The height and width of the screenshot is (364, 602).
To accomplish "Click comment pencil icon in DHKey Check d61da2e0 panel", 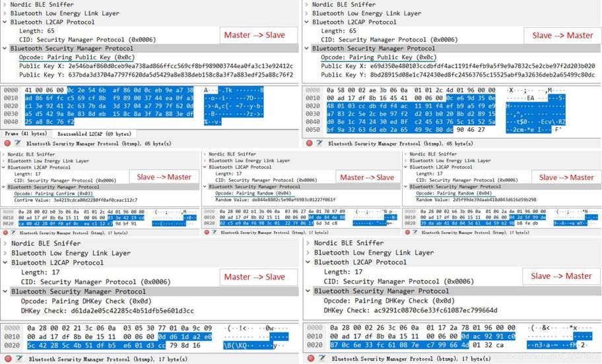I will tap(18, 359).
